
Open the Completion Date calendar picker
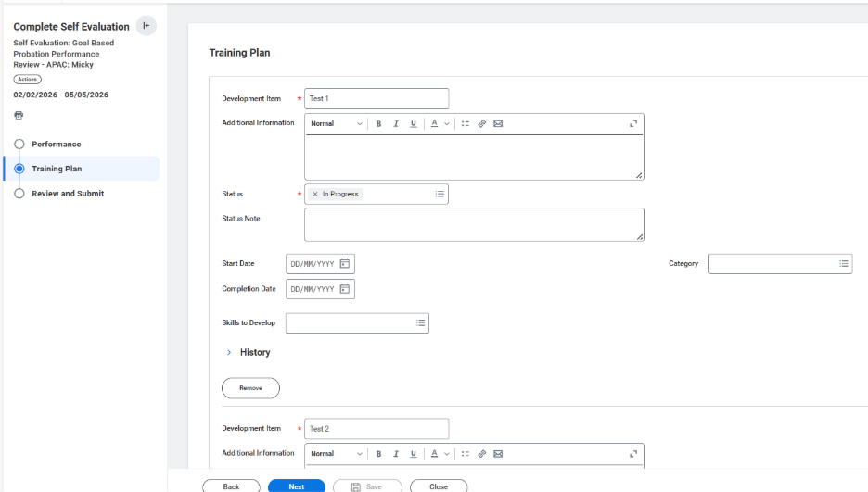[344, 289]
